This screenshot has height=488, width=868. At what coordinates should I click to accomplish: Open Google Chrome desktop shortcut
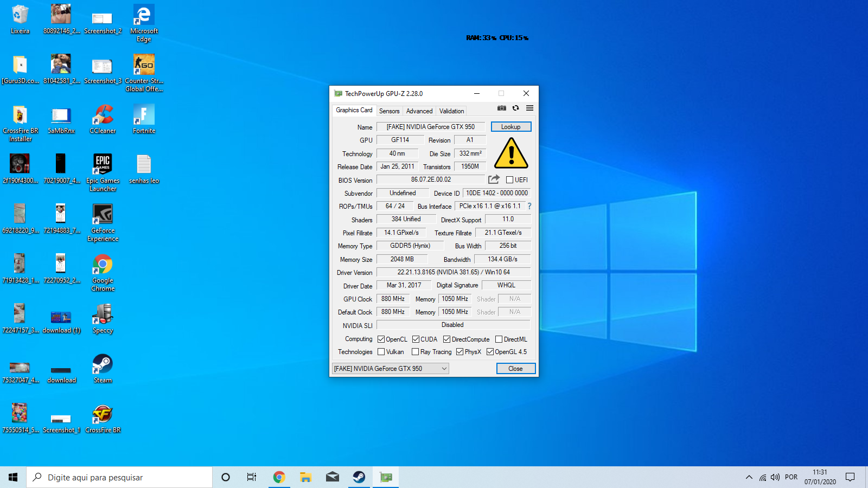pos(103,273)
